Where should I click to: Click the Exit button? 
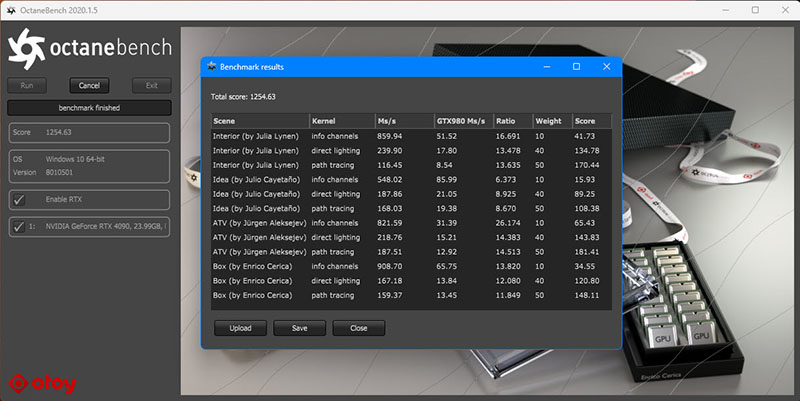(152, 86)
